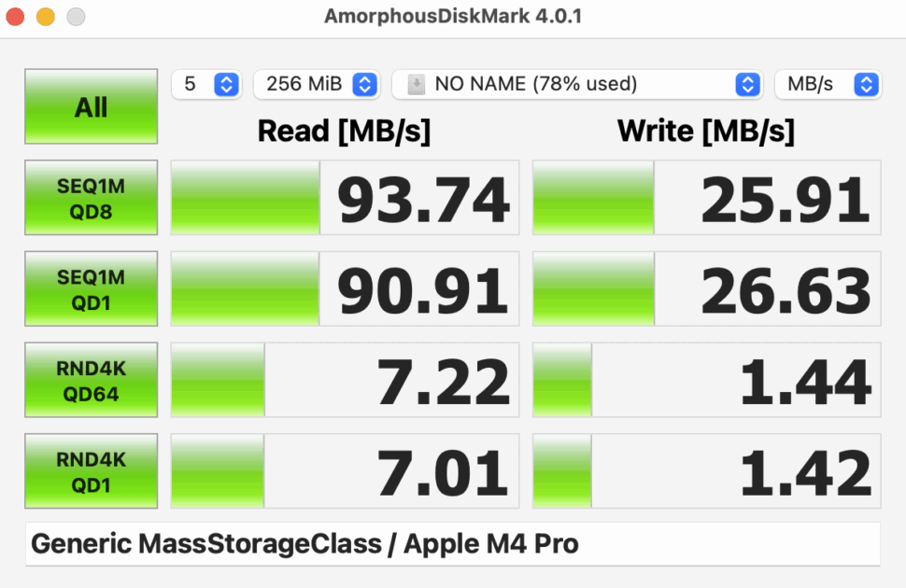Start the SEQ1M QD8 test
The image size is (906, 588).
click(91, 197)
